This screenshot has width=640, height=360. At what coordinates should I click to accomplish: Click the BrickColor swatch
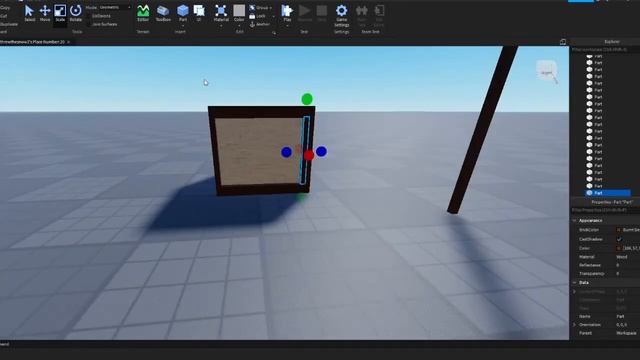618,230
